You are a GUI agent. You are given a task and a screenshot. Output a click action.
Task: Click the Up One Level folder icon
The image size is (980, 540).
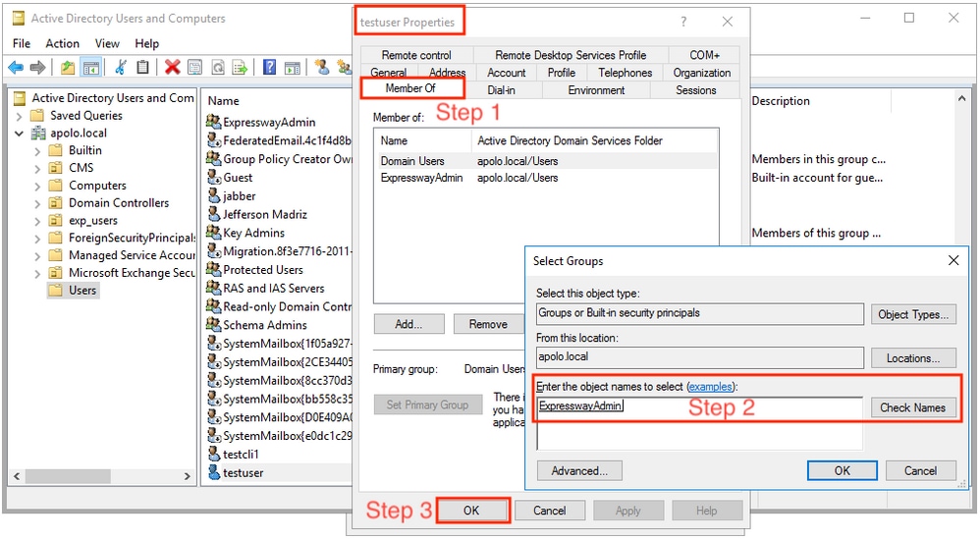point(68,67)
